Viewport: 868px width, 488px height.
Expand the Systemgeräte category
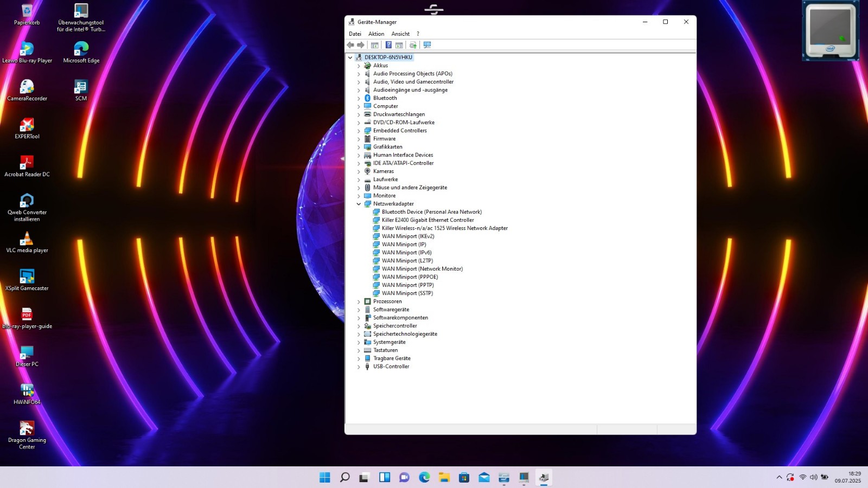359,342
